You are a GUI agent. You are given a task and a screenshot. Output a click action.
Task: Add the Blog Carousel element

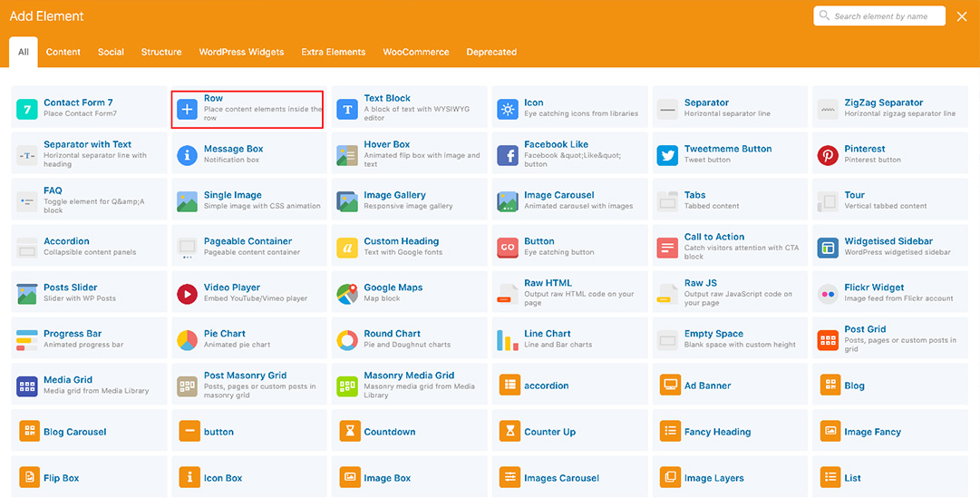pyautogui.click(x=90, y=431)
